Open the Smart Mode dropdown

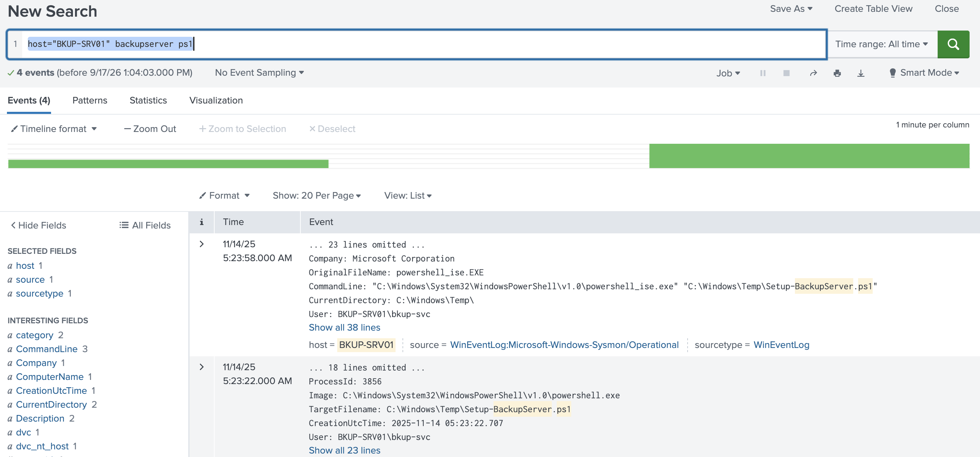coord(924,73)
